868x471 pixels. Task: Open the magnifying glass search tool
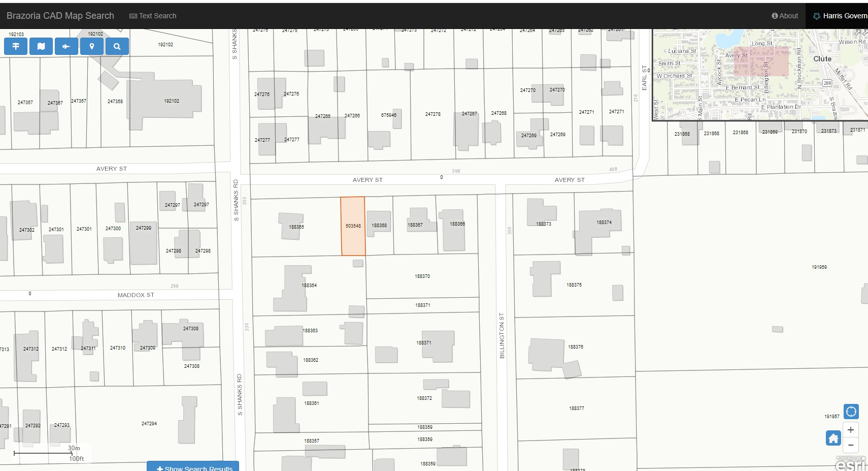(117, 46)
